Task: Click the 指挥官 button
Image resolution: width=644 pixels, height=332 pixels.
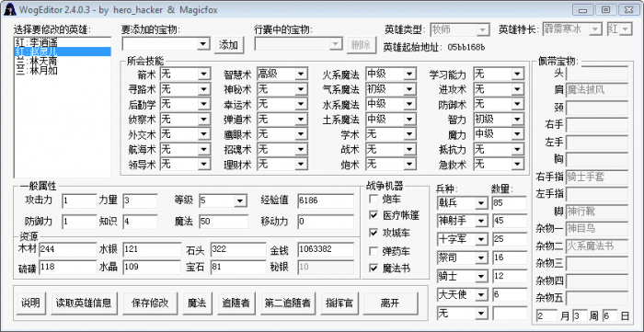Action: tap(339, 303)
